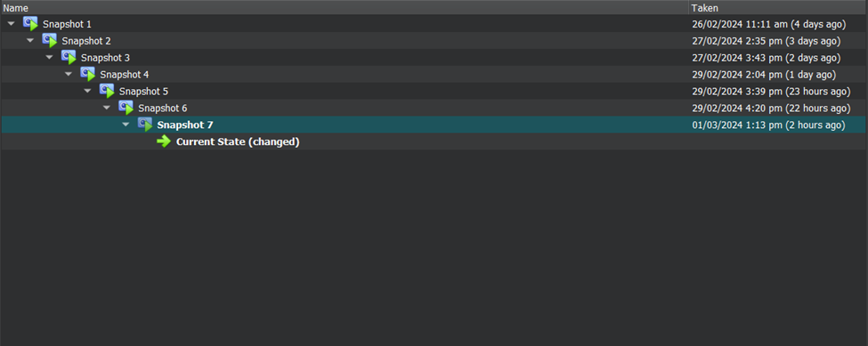Select the Snapshot 1 row label
Image resolution: width=868 pixels, height=346 pixels.
[67, 24]
